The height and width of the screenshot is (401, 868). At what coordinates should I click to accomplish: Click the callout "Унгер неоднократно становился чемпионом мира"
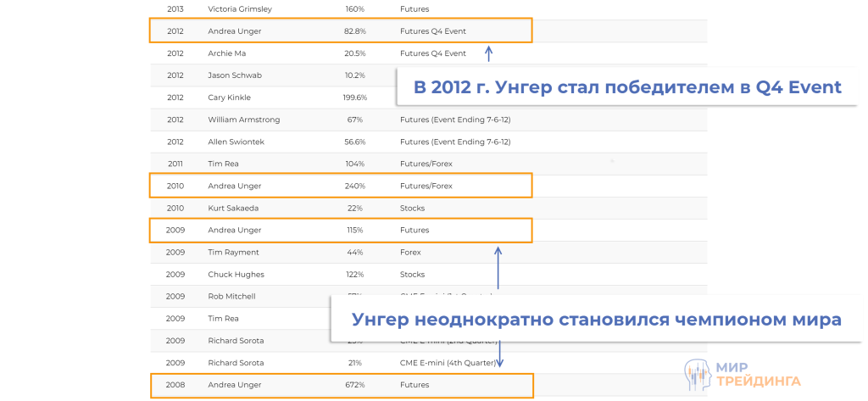[x=597, y=319]
